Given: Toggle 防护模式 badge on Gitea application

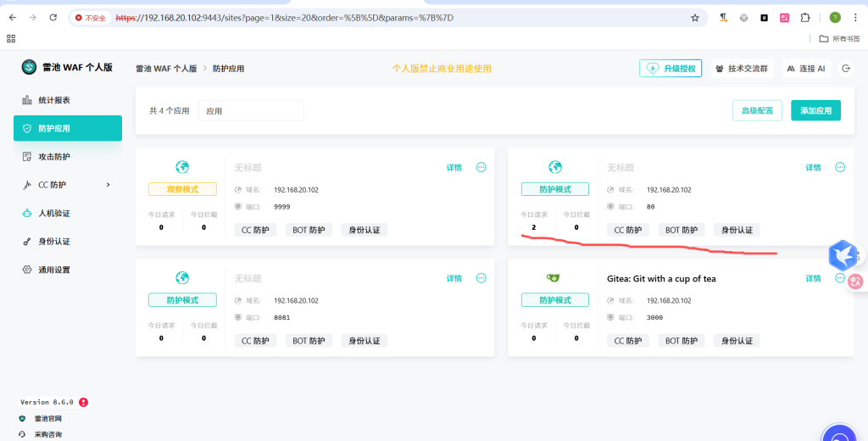Looking at the screenshot, I should [554, 300].
